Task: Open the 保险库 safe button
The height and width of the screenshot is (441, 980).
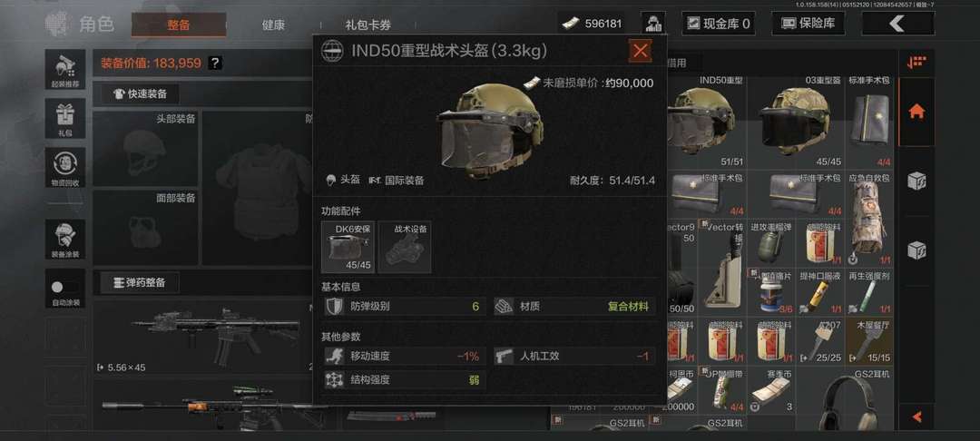Action: tap(808, 24)
